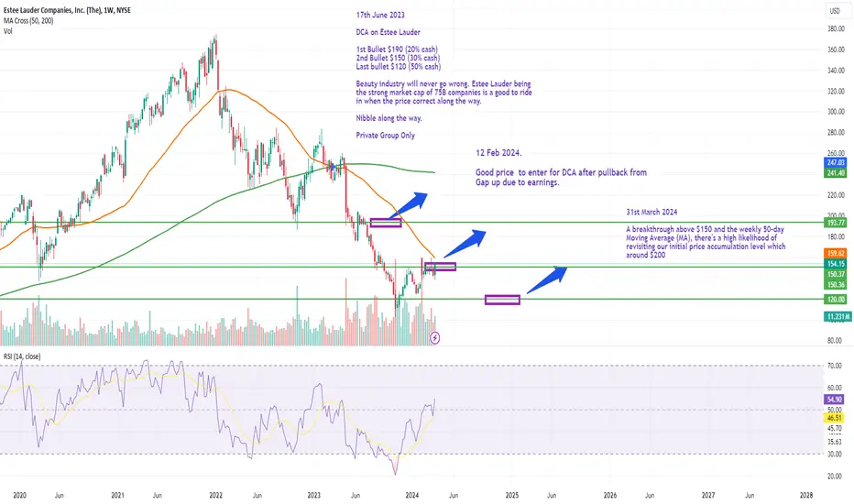Select the 'DCA on Estee Lauder' text
This screenshot has height=504, width=854.
coord(388,32)
